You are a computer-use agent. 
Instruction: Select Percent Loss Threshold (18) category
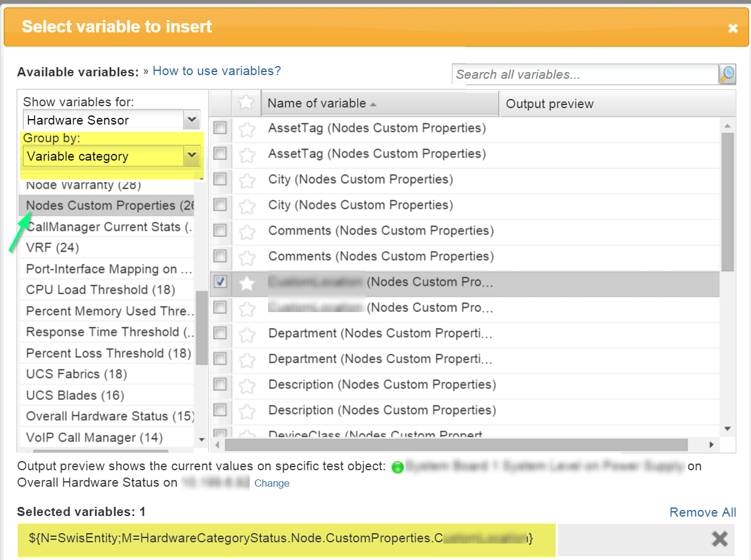pos(107,354)
